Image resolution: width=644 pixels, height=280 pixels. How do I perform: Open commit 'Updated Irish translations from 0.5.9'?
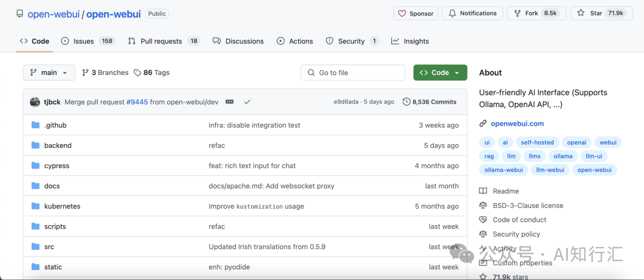click(267, 247)
